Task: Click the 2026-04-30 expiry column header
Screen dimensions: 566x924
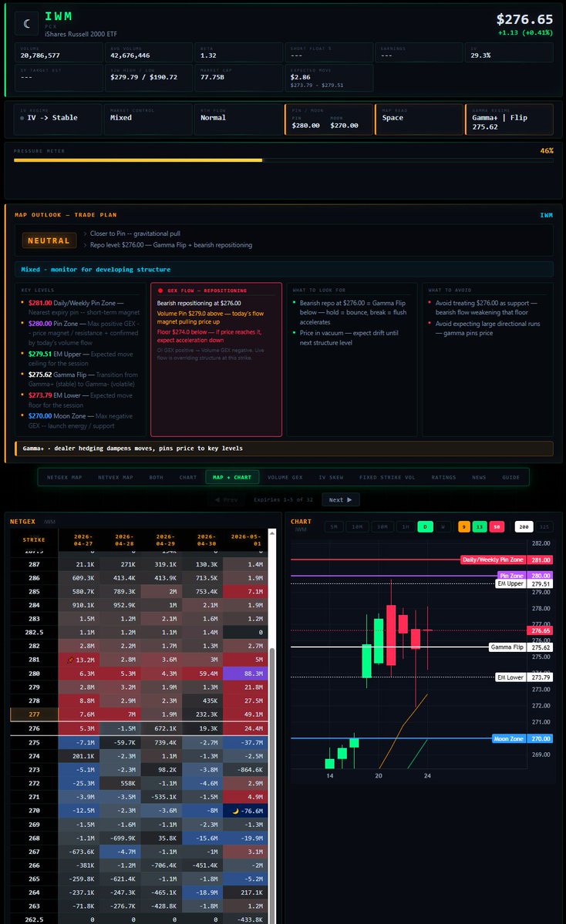Action: [x=207, y=539]
